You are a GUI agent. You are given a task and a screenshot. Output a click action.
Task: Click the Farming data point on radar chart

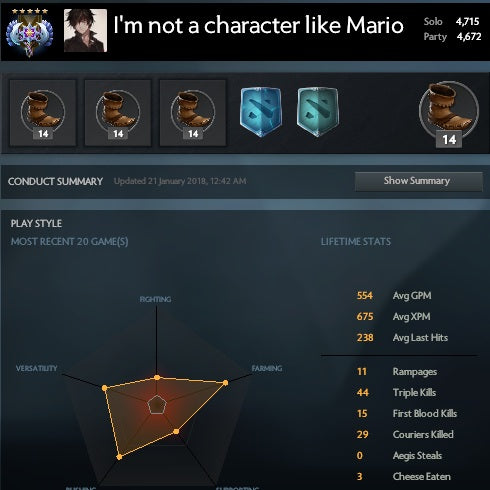click(x=226, y=383)
